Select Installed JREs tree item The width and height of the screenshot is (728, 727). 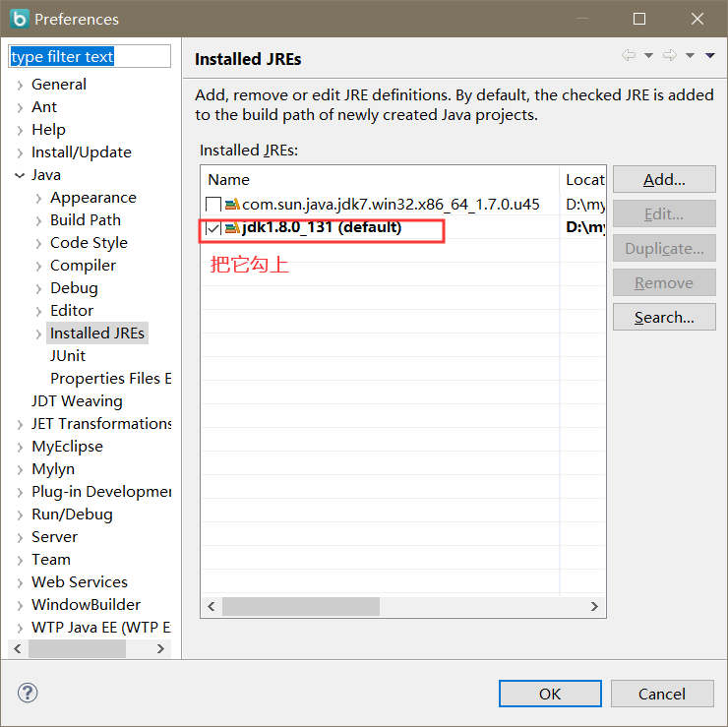click(97, 333)
